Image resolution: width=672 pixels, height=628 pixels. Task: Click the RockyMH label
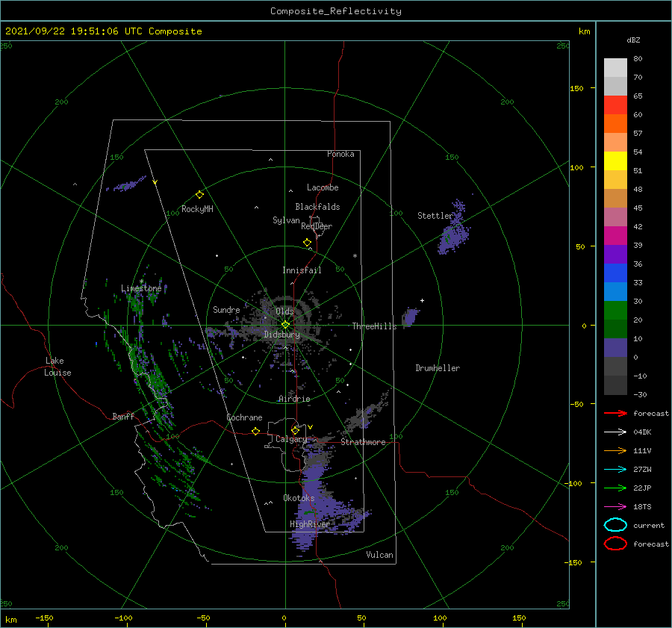point(197,209)
